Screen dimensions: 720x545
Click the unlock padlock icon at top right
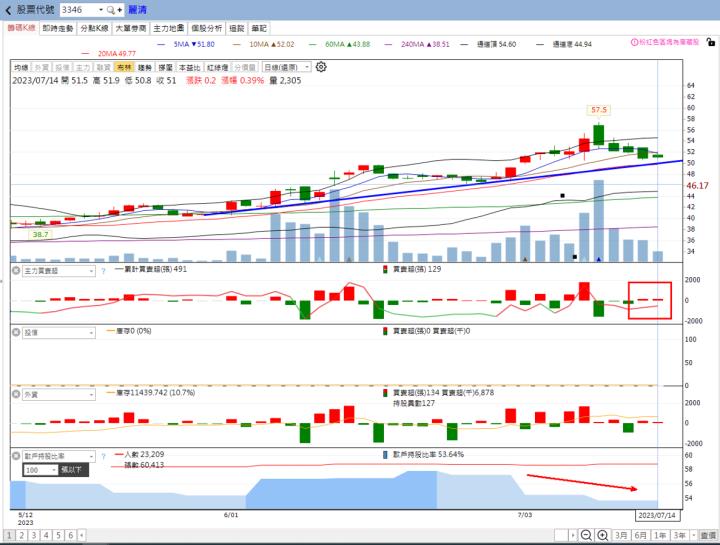[710, 42]
